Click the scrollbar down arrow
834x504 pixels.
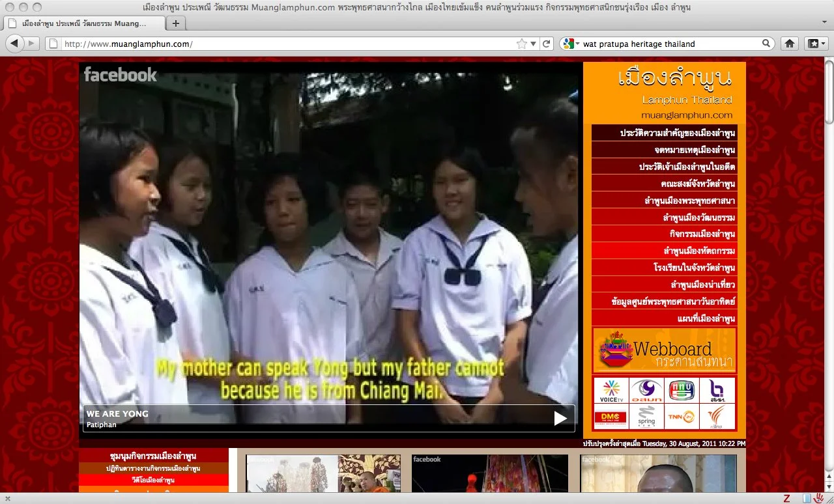829,487
